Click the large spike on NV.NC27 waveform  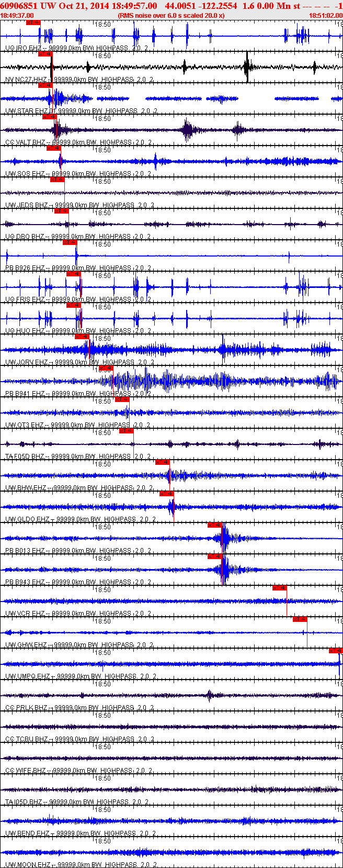point(247,67)
